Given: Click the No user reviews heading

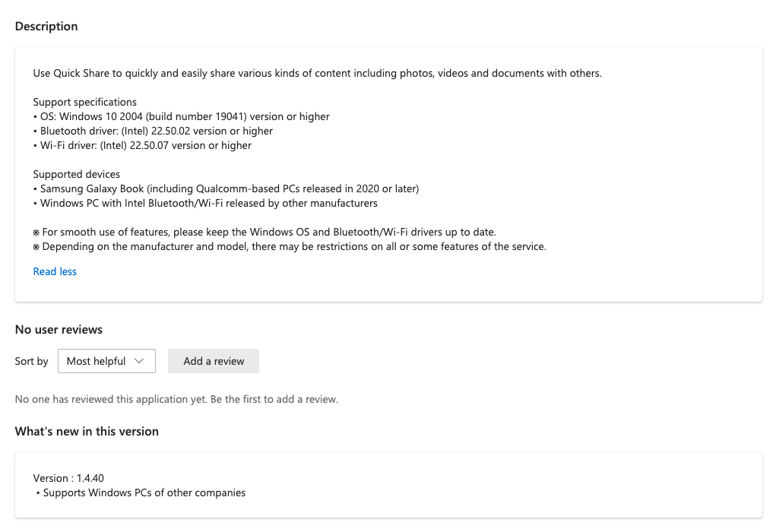Looking at the screenshot, I should [x=59, y=329].
